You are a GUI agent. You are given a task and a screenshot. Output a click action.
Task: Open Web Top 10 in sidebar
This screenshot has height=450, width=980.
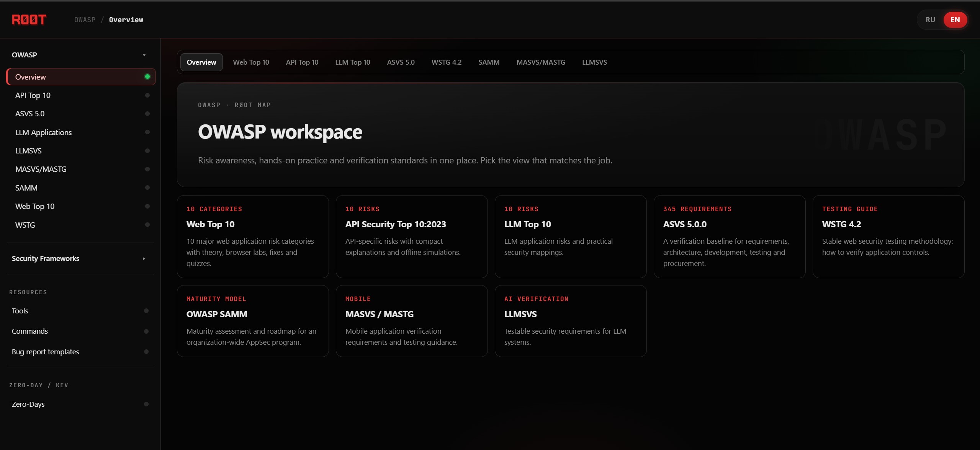[x=81, y=206]
